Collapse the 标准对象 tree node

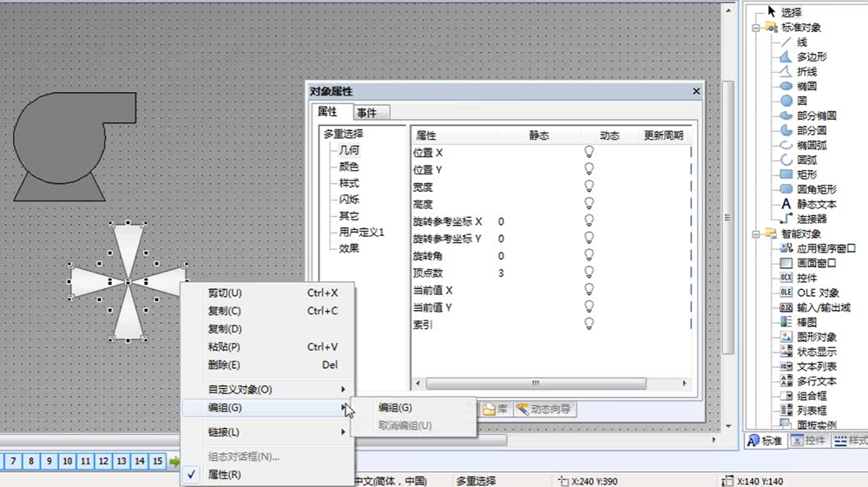pos(756,28)
